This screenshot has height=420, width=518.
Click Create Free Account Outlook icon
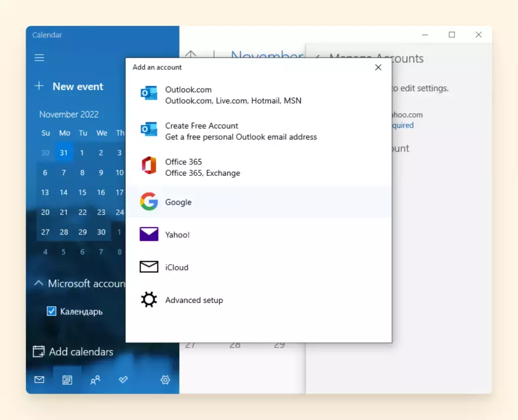point(149,129)
